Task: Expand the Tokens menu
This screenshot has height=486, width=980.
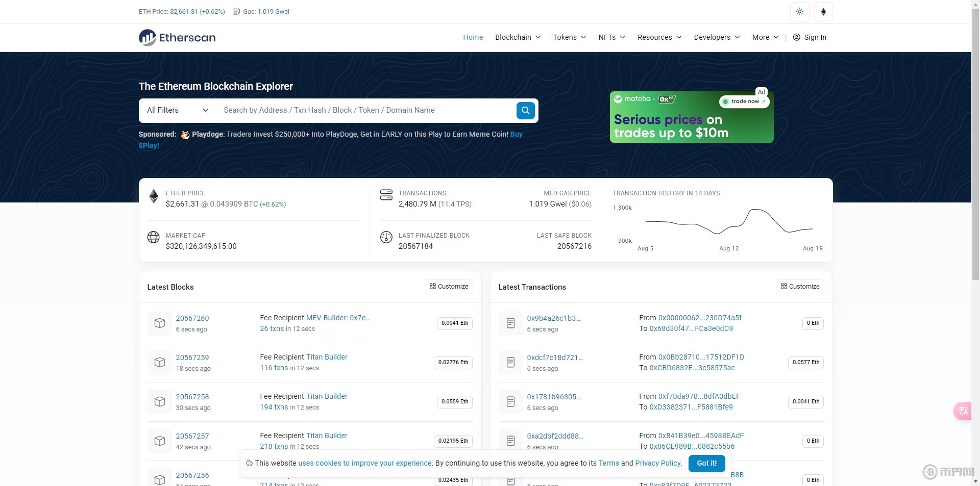Action: [569, 37]
